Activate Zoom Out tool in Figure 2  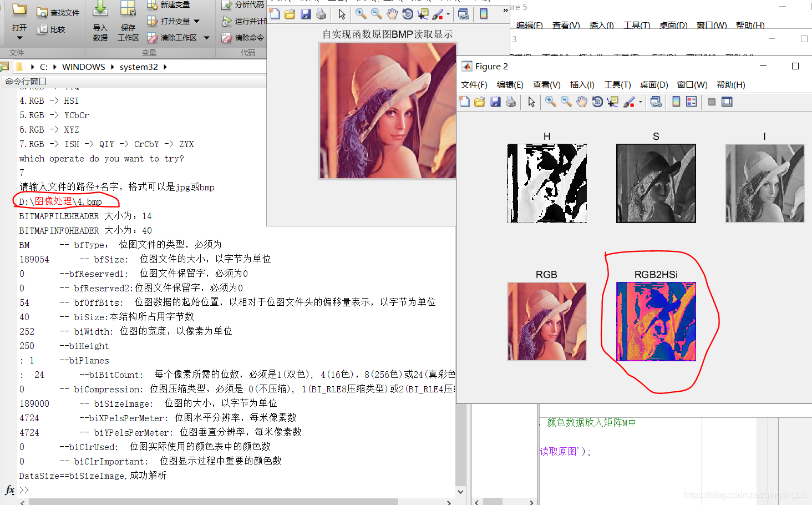pos(566,102)
